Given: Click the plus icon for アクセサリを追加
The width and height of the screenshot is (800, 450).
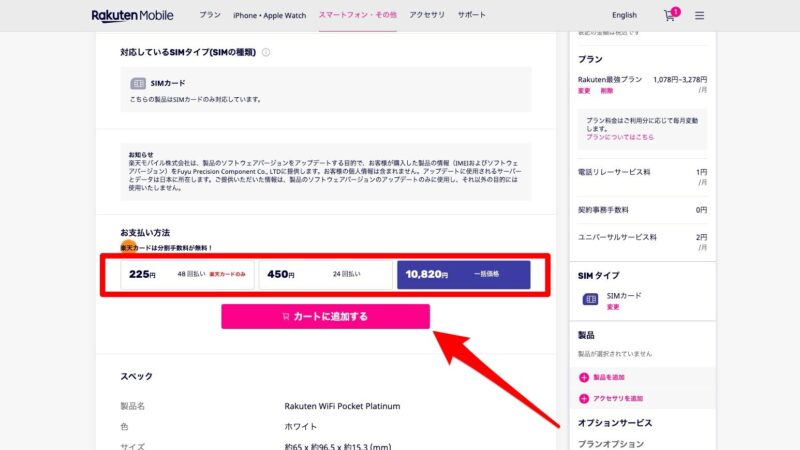Looking at the screenshot, I should point(584,398).
